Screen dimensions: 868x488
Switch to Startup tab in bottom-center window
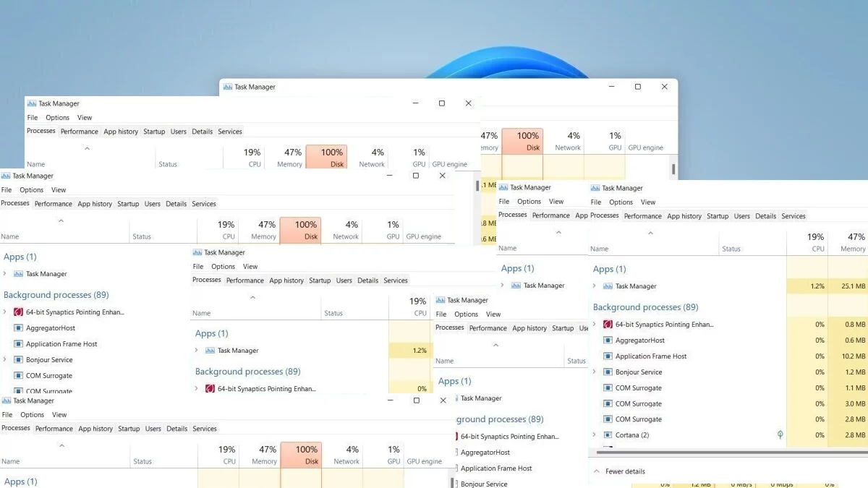563,328
